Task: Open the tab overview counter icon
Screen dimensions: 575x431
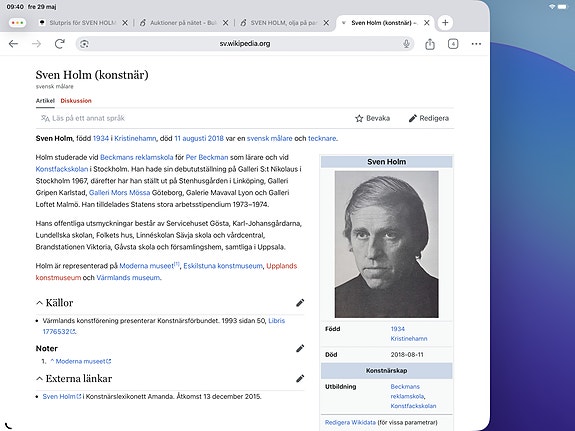Action: pyautogui.click(x=453, y=44)
